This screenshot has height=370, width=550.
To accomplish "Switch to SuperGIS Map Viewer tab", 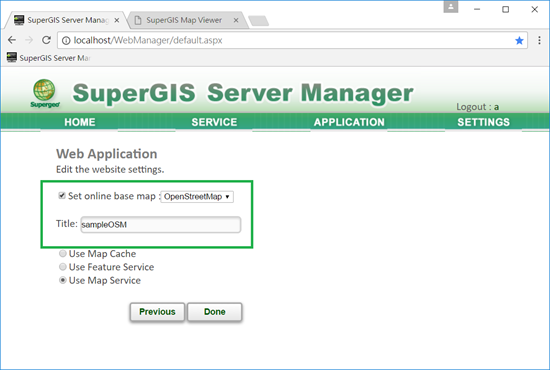I will click(184, 20).
